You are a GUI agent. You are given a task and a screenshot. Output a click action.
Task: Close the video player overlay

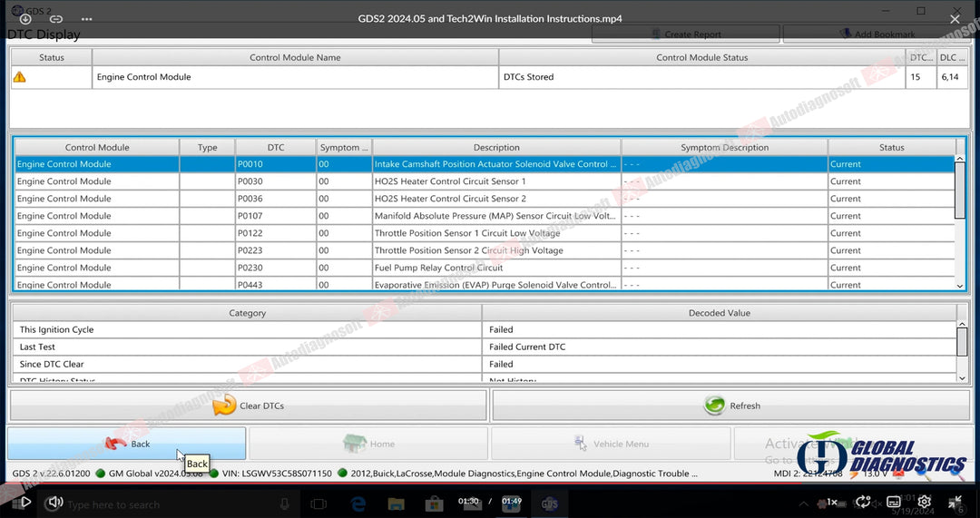click(x=955, y=19)
